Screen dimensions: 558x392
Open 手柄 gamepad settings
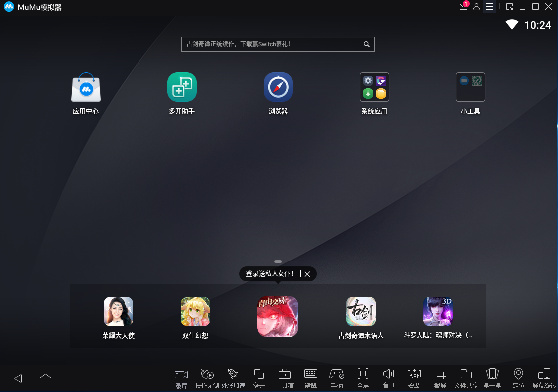tap(337, 378)
